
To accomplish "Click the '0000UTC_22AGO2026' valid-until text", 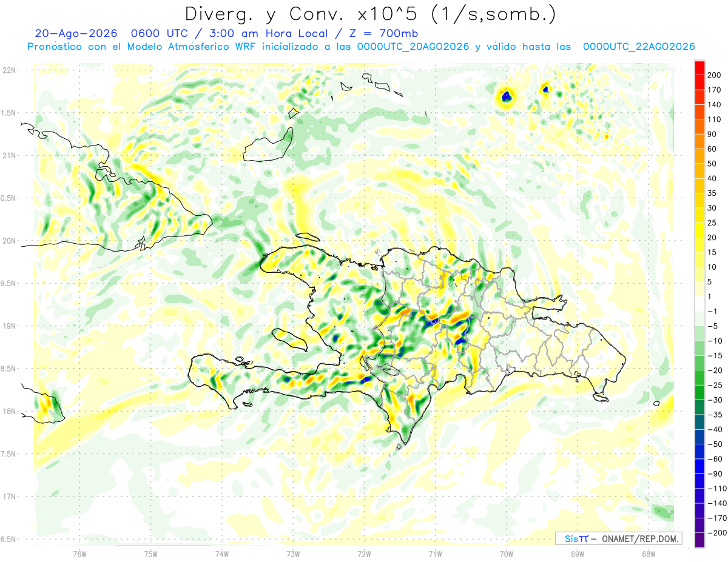I will [638, 47].
